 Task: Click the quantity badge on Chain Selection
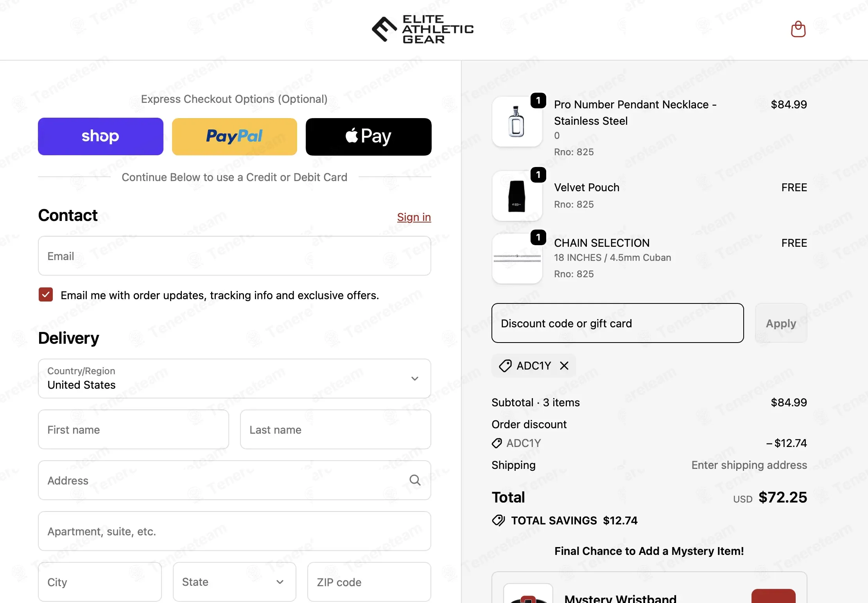[538, 237]
